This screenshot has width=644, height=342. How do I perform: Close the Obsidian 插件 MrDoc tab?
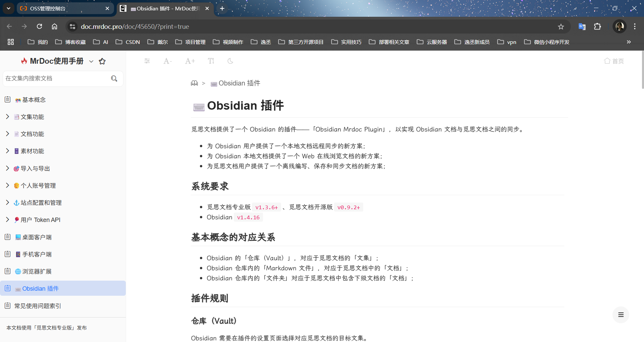click(x=207, y=8)
